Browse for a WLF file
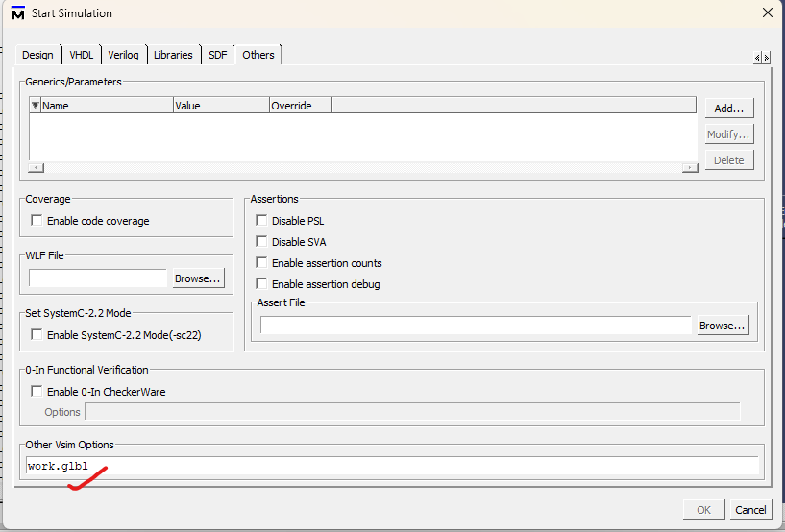 (x=198, y=278)
